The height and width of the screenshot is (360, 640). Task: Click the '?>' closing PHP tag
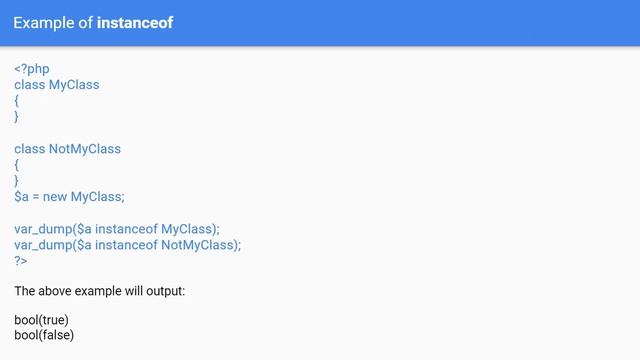pos(21,261)
